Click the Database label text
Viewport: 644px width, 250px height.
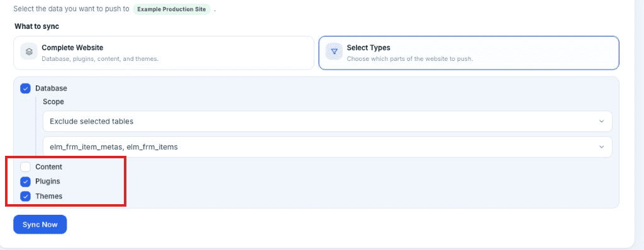(51, 89)
